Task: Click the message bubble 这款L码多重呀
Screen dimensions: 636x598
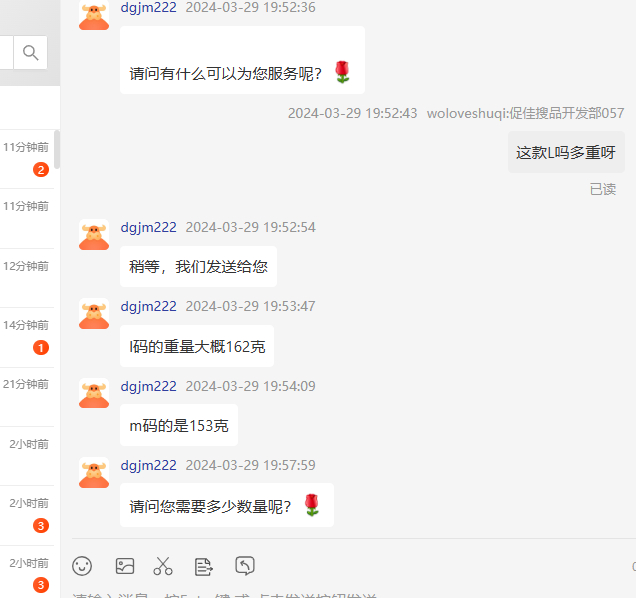Action: (x=566, y=152)
